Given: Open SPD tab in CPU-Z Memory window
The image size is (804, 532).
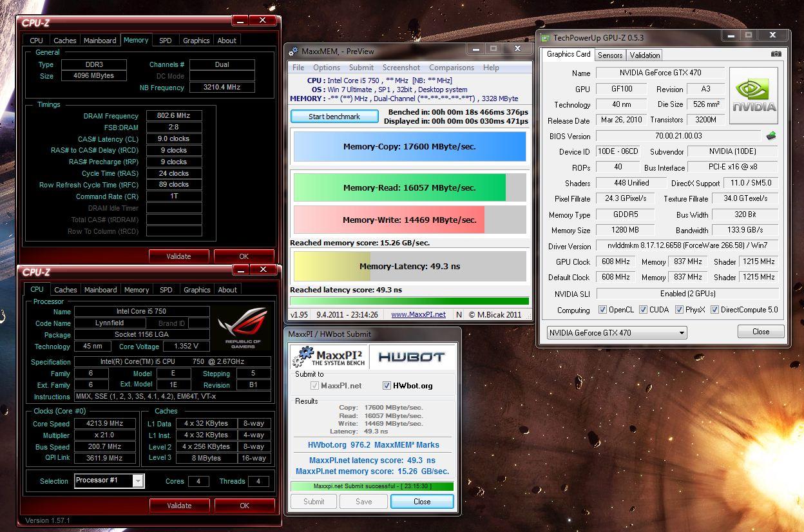Looking at the screenshot, I should point(166,41).
